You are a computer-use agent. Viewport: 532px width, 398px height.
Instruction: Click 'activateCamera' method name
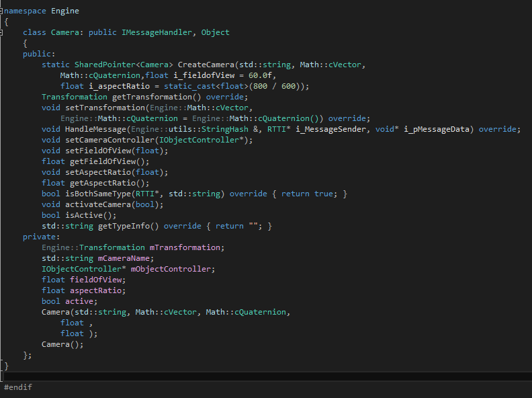(98, 204)
